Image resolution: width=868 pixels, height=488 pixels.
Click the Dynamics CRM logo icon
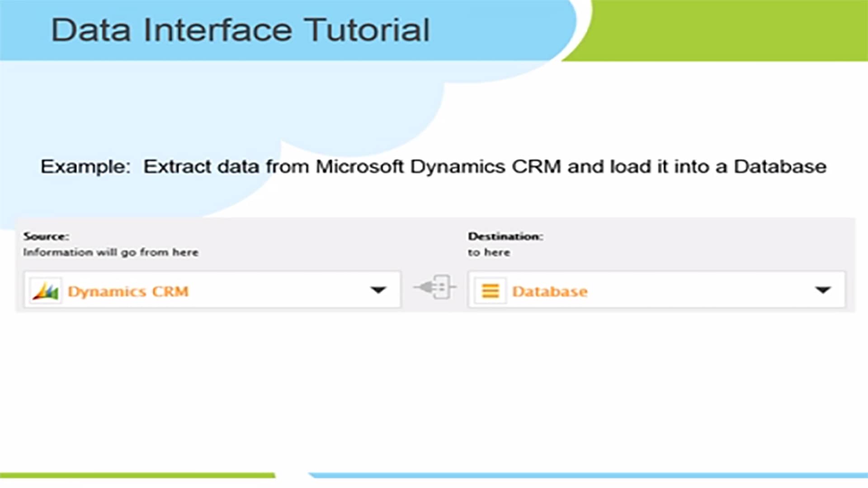coord(45,291)
